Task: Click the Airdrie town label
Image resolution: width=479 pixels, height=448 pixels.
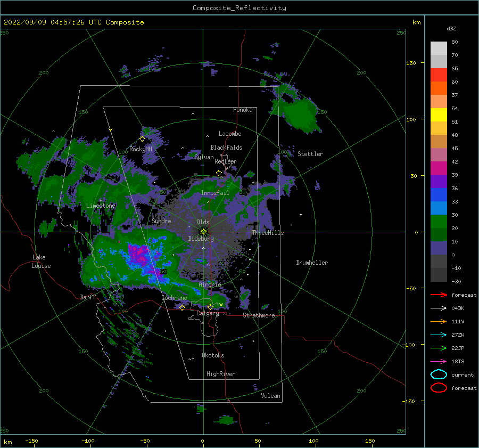Action: (210, 284)
